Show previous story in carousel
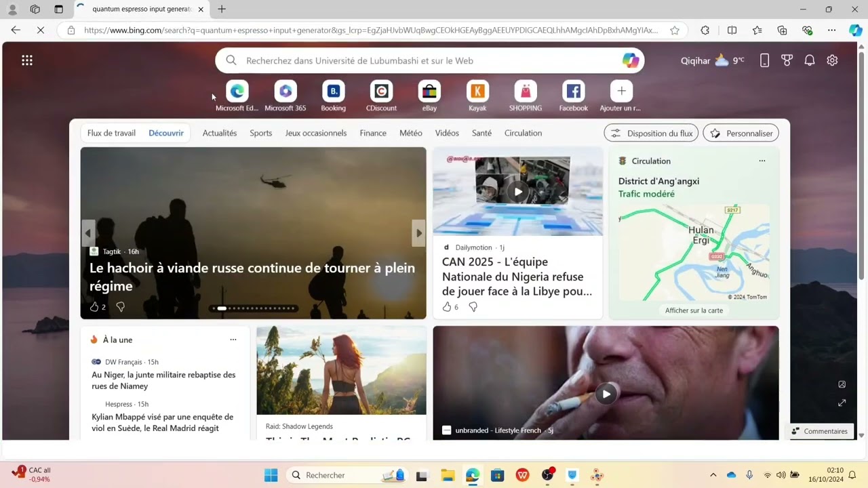This screenshot has width=868, height=488. pos(87,233)
